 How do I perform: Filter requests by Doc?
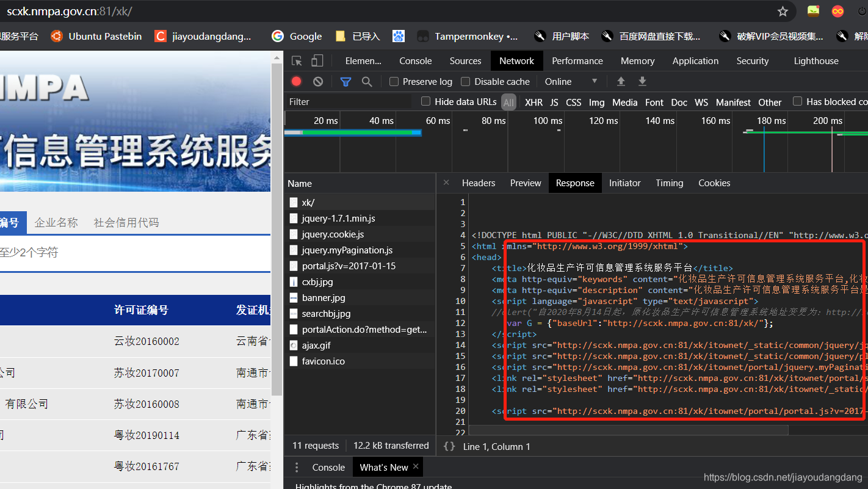679,103
